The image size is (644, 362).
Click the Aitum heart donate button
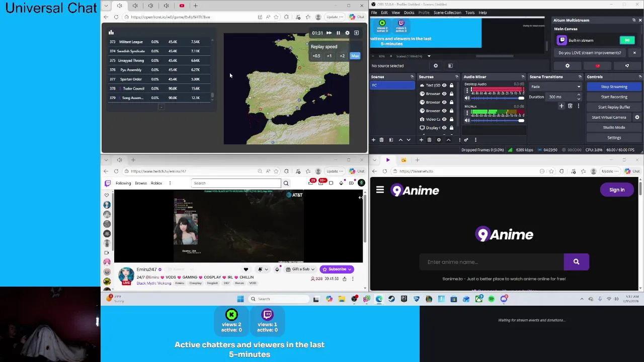coord(597,66)
